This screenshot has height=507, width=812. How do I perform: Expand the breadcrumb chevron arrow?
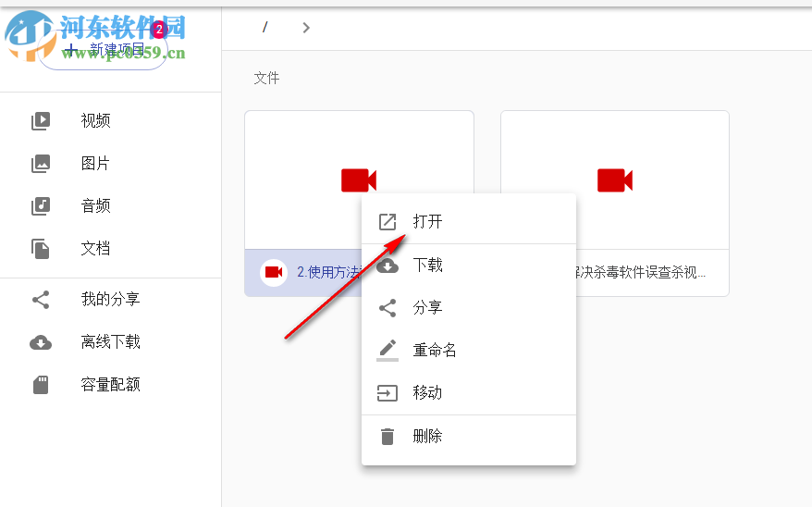point(306,28)
